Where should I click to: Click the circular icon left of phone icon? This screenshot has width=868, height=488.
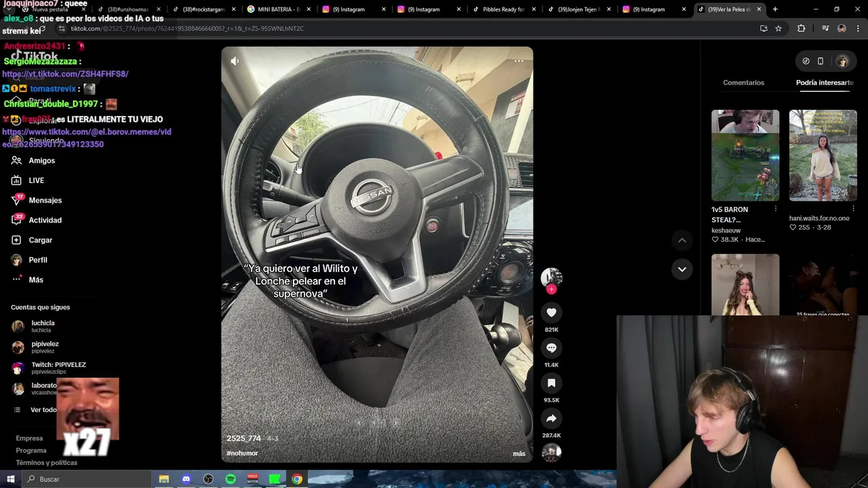[x=806, y=61]
